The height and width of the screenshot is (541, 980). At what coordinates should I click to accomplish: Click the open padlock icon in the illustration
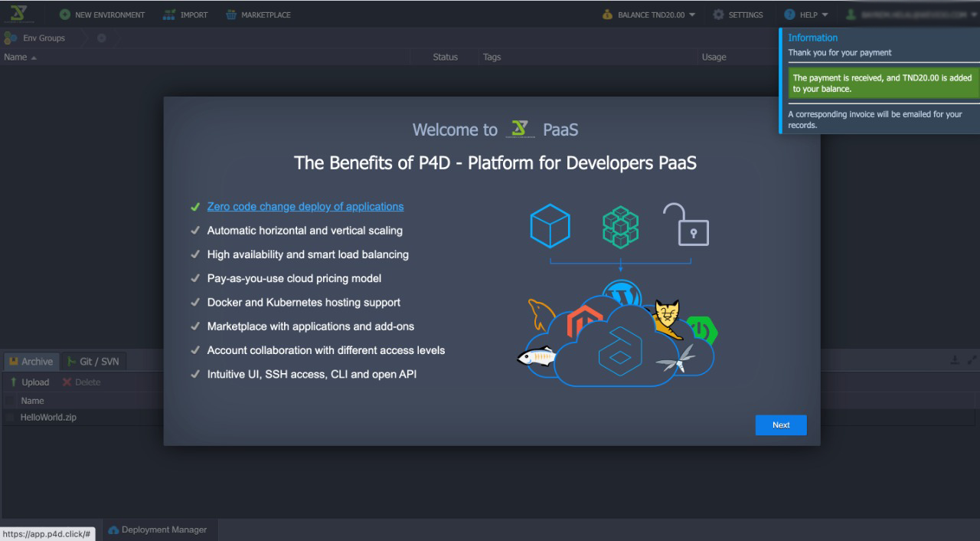(686, 225)
